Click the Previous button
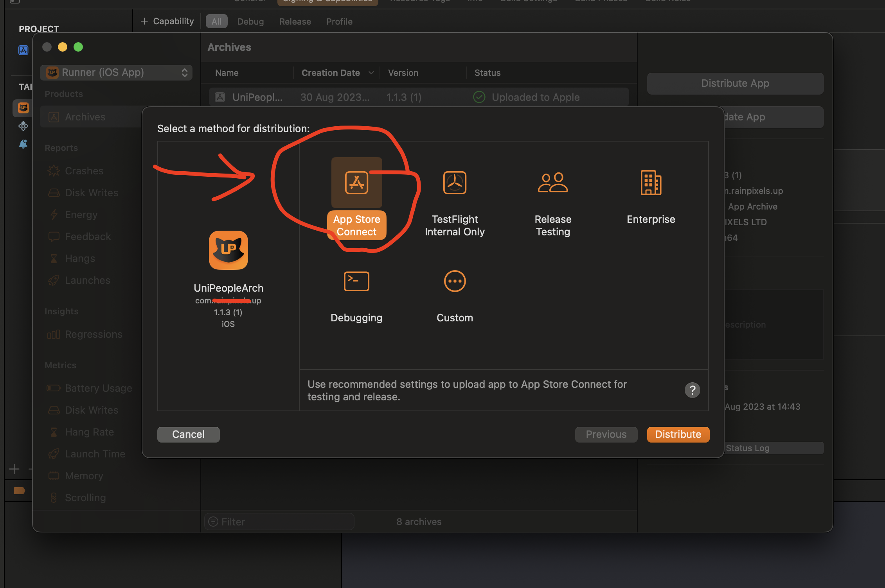 click(606, 434)
